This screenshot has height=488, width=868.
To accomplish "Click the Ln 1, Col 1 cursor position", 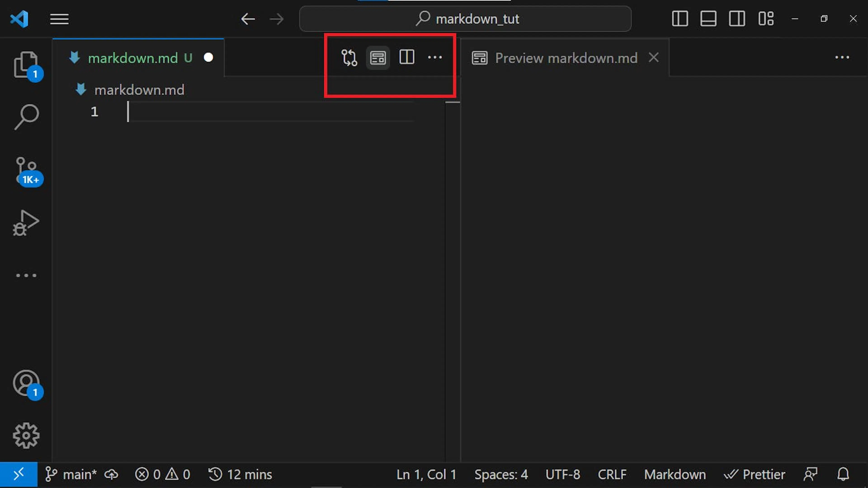I will [426, 474].
